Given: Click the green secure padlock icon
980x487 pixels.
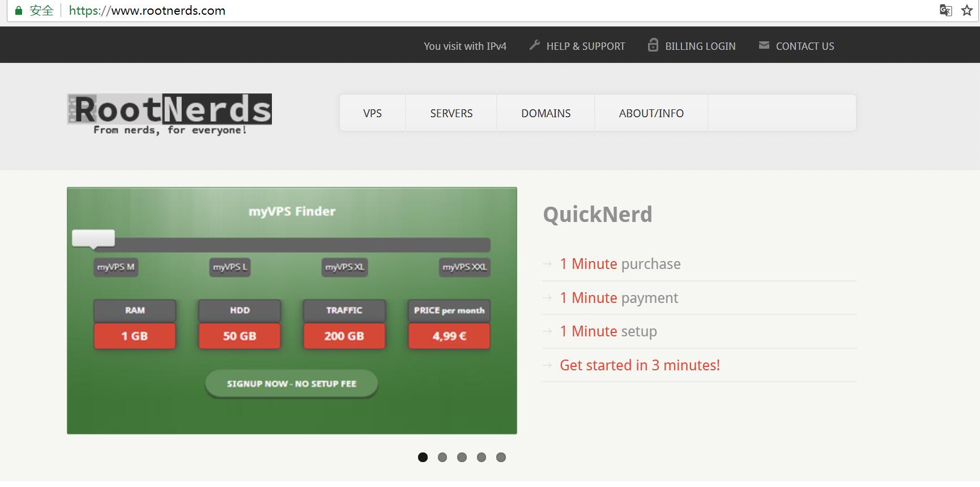Looking at the screenshot, I should pyautogui.click(x=19, y=11).
